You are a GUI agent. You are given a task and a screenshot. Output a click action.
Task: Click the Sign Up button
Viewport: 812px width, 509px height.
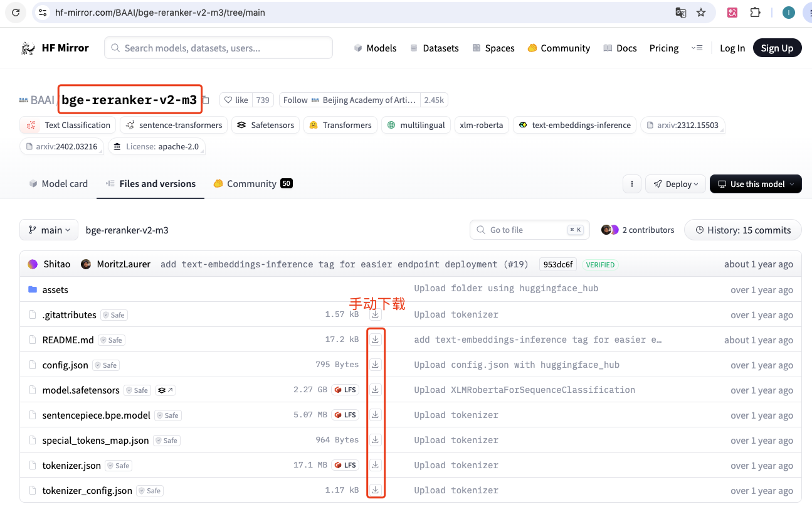[x=777, y=48]
